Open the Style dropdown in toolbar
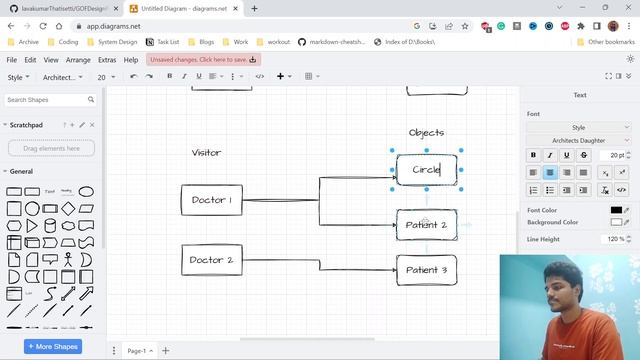This screenshot has height=360, width=640. (18, 77)
